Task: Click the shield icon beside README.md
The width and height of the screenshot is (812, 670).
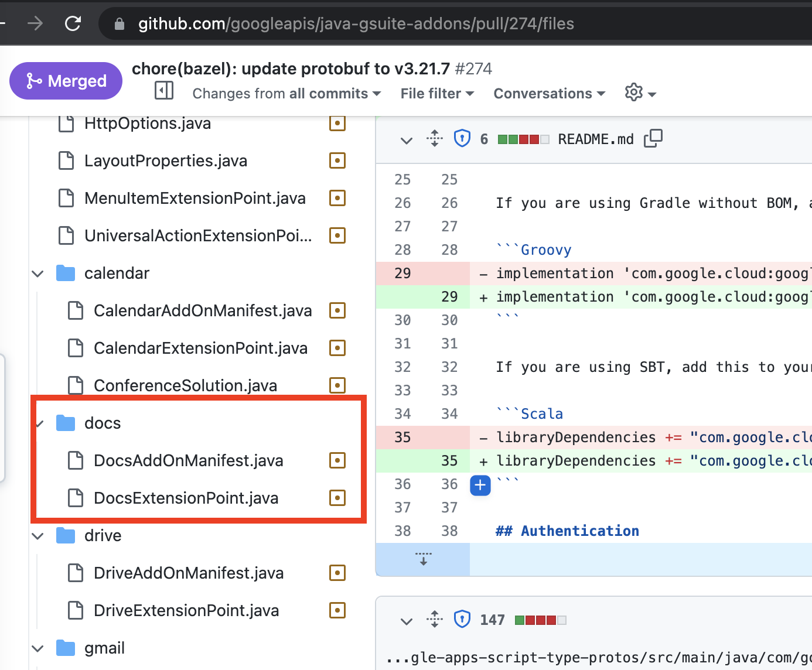Action: (x=462, y=139)
